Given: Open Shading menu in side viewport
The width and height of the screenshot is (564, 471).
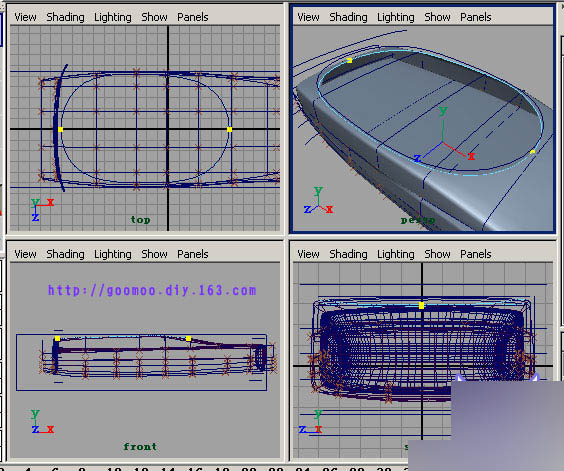Looking at the screenshot, I should (x=349, y=254).
